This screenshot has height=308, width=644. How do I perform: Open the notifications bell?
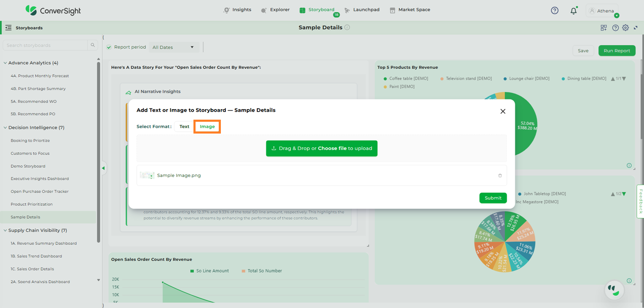(573, 11)
